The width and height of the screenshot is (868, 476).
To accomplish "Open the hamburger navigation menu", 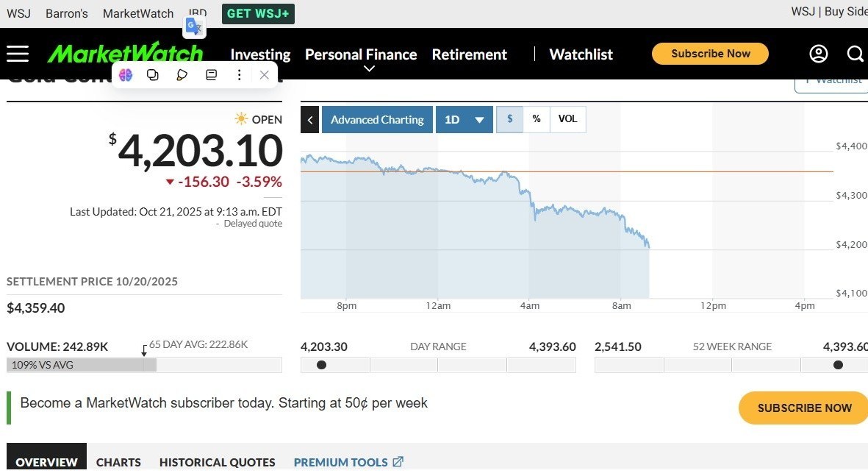I will [18, 54].
